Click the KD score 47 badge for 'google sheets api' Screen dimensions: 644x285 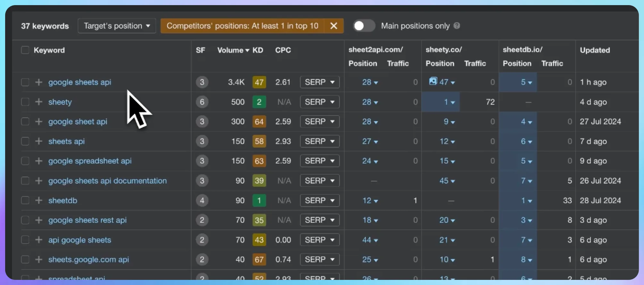(x=259, y=82)
